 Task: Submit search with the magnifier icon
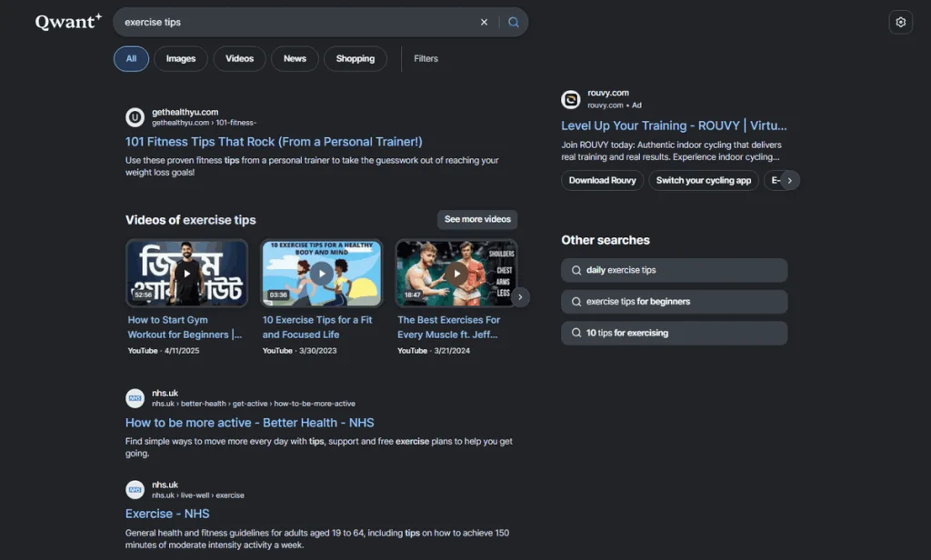[x=514, y=22]
